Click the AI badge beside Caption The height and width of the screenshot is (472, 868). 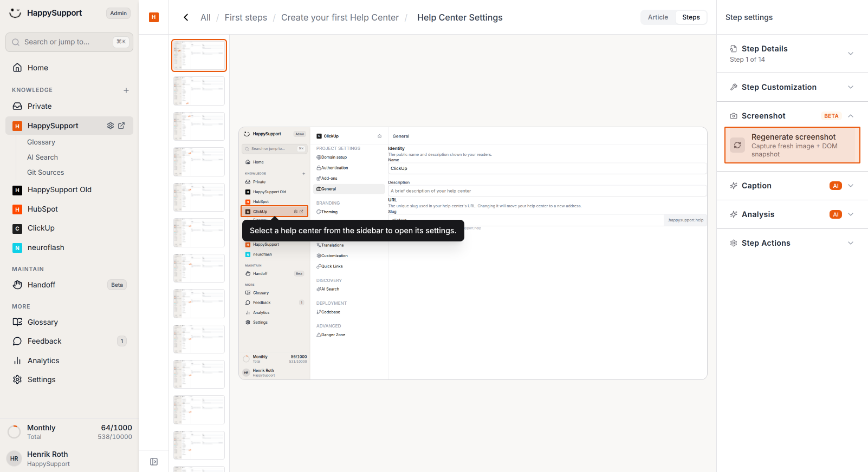click(x=835, y=186)
